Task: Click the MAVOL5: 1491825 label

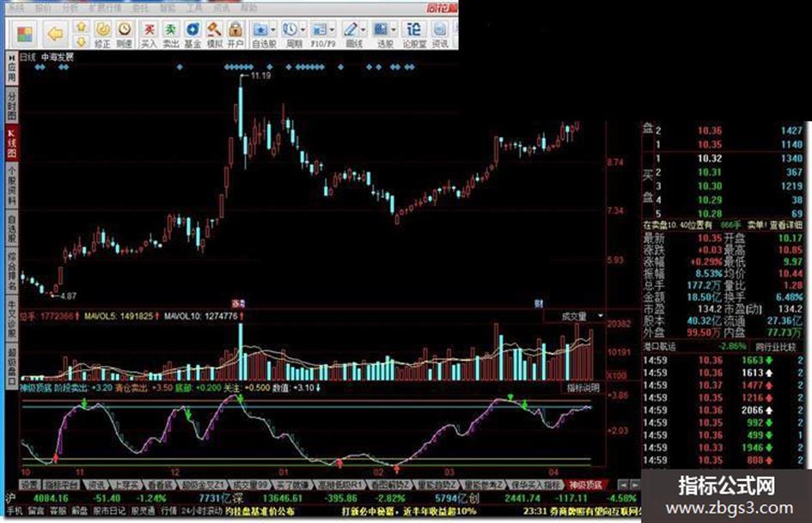Action: click(119, 316)
